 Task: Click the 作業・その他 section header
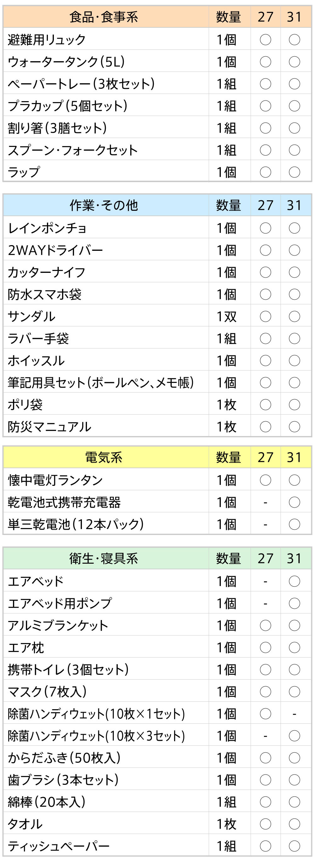(104, 205)
